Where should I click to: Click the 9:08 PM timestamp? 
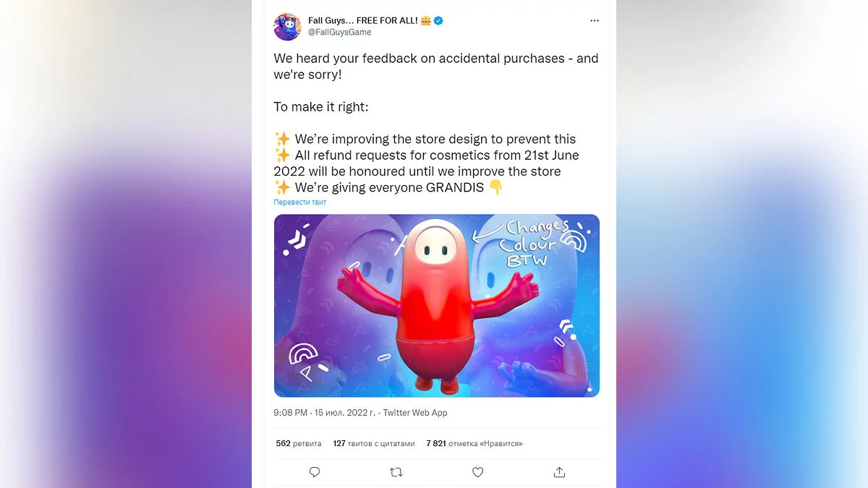click(291, 413)
